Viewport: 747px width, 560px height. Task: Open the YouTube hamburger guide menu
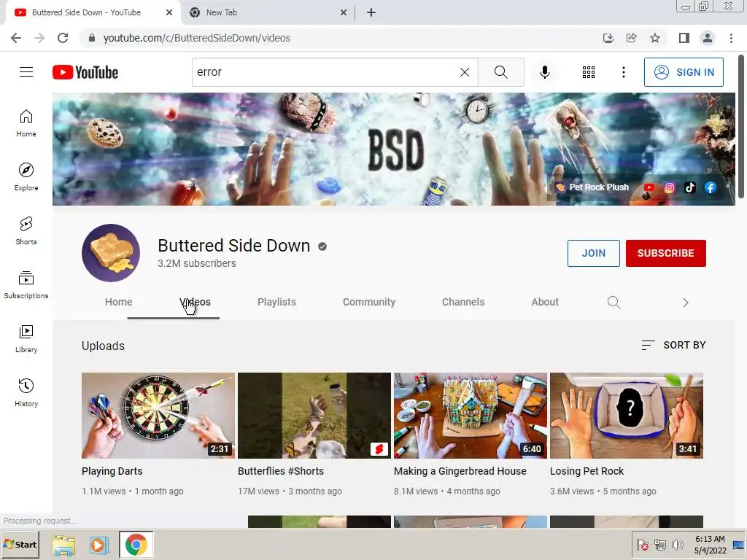tap(26, 72)
